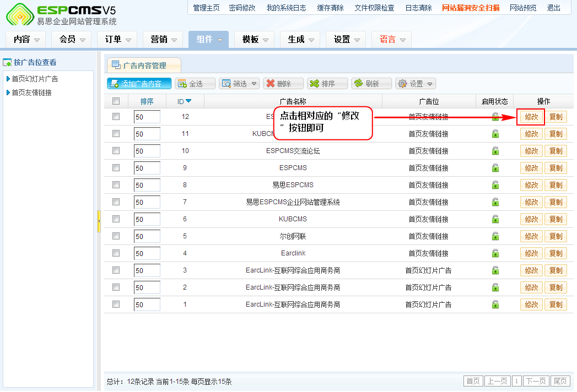Click 添加广告内容 button
Image resolution: width=577 pixels, height=392 pixels.
click(x=139, y=84)
